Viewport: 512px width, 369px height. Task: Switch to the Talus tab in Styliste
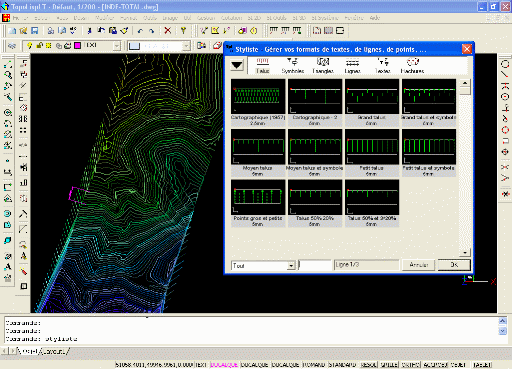pyautogui.click(x=263, y=66)
